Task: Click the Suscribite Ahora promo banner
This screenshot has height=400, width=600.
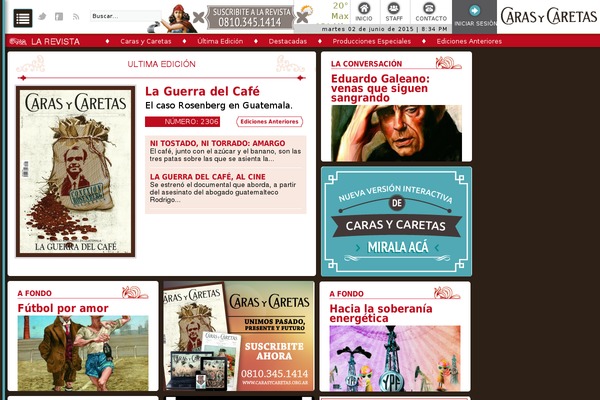Action: (239, 336)
